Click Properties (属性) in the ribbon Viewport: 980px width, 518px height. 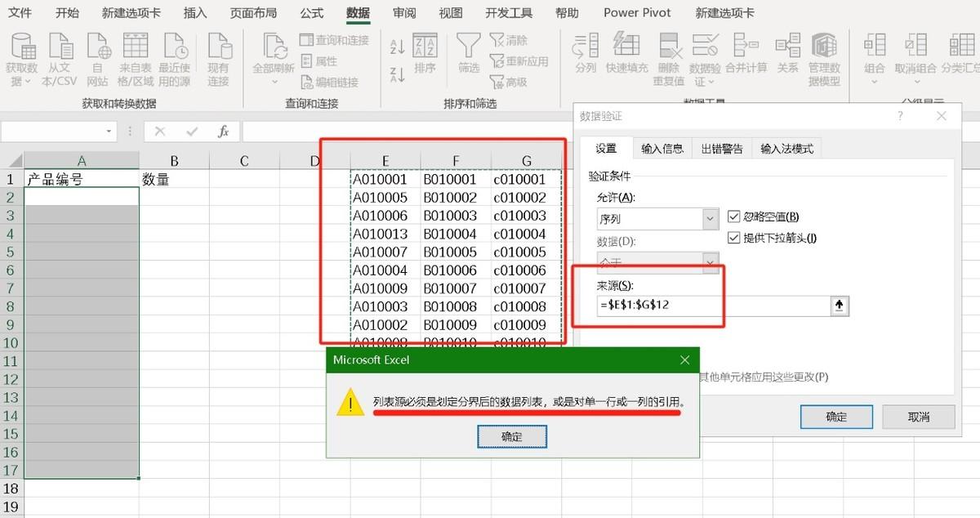coord(319,61)
